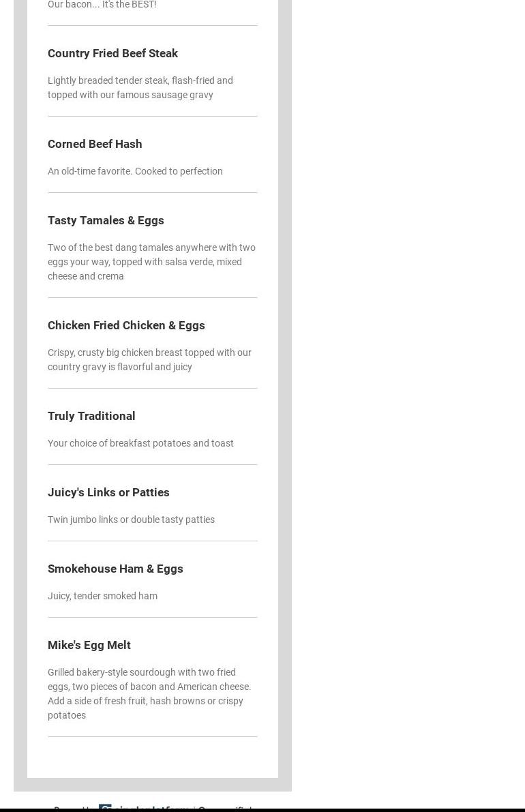
Task: Click the Corned Beef Hash menu item
Action: click(x=95, y=144)
